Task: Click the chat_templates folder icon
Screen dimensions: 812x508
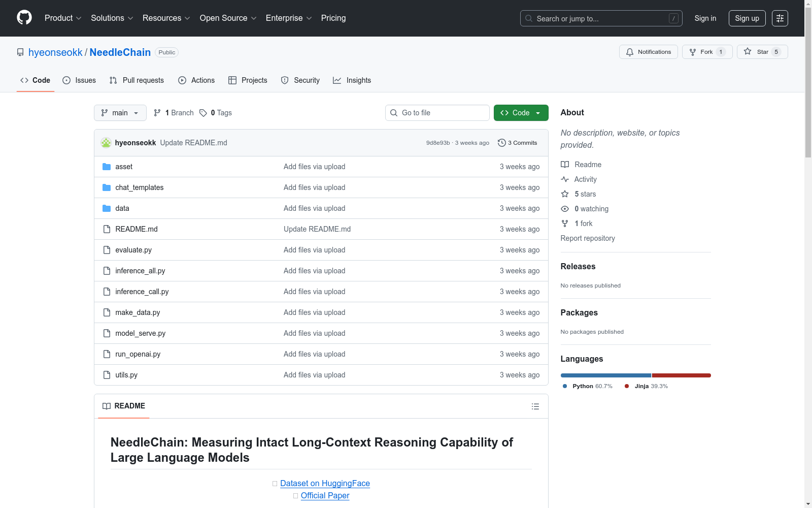Action: pos(107,187)
